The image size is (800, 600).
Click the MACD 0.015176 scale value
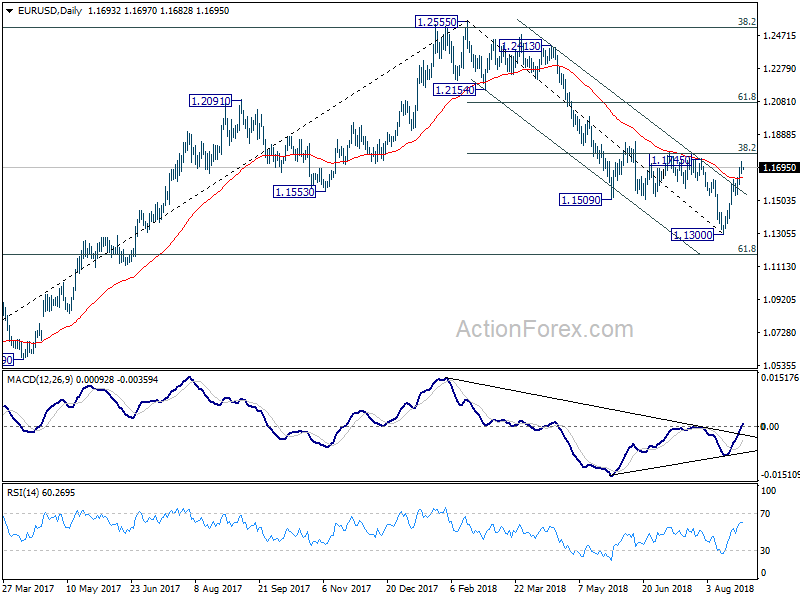pyautogui.click(x=780, y=378)
